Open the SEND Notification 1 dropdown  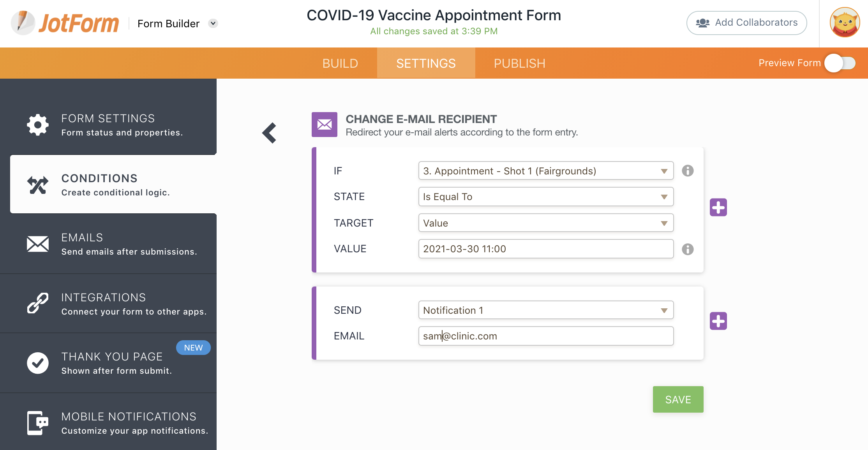click(545, 310)
